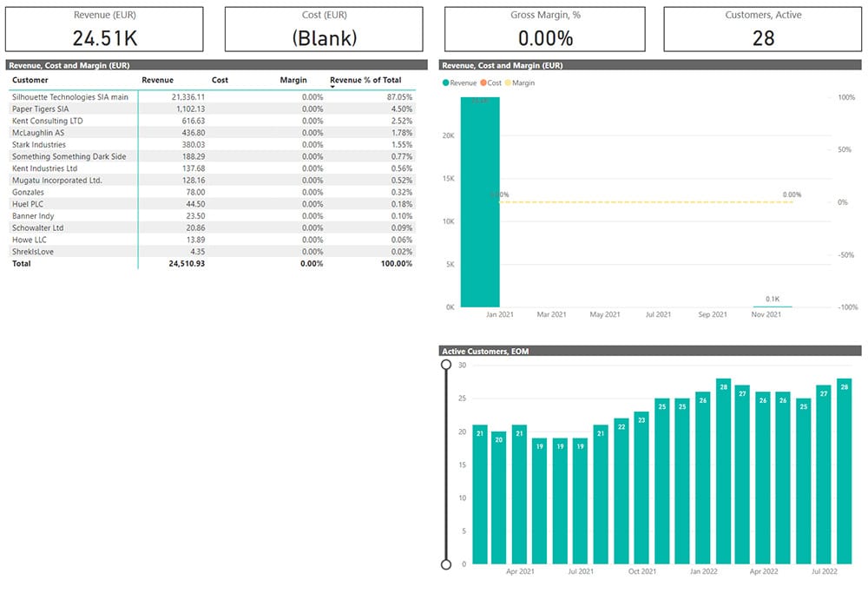The width and height of the screenshot is (868, 593).
Task: Open the Gross Margin, % card
Action: coord(545,30)
